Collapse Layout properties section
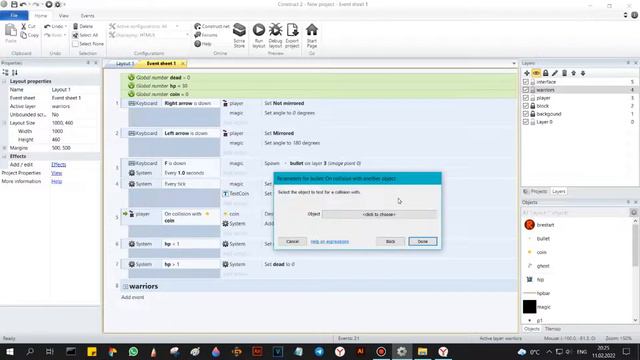Screen dimensions: 640x360 4,81
